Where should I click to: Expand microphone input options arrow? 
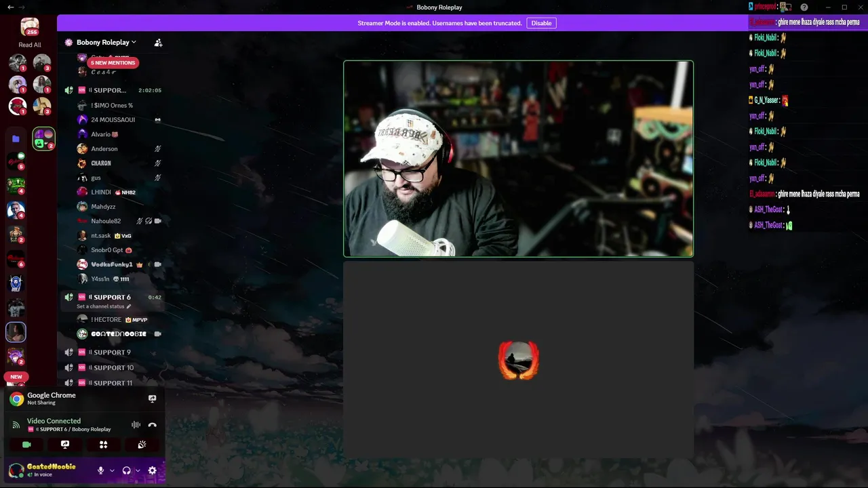(112, 470)
